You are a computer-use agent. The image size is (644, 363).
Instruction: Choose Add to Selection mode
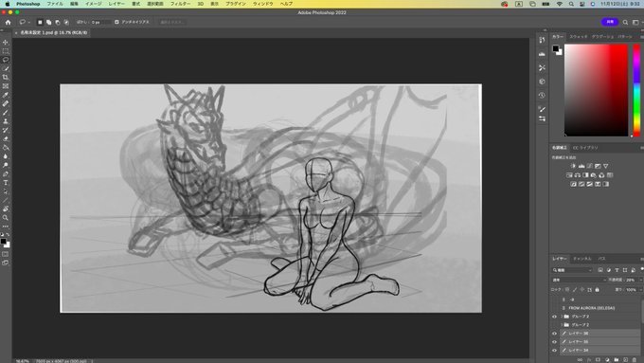click(48, 22)
